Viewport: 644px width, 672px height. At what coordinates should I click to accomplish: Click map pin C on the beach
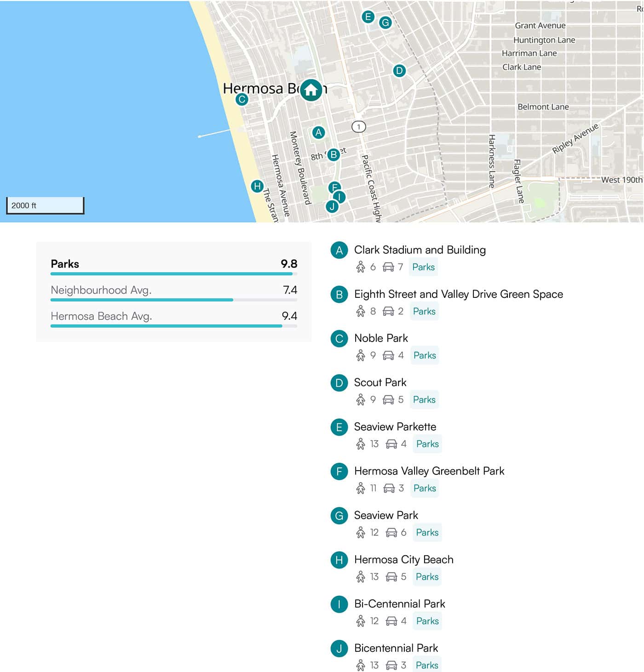[242, 99]
